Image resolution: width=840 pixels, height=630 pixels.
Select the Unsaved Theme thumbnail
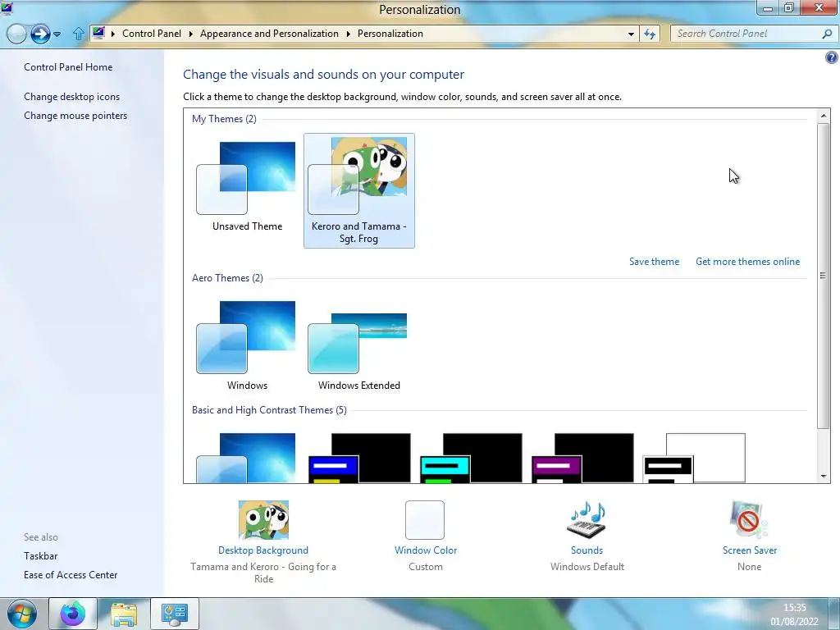pyautogui.click(x=246, y=178)
